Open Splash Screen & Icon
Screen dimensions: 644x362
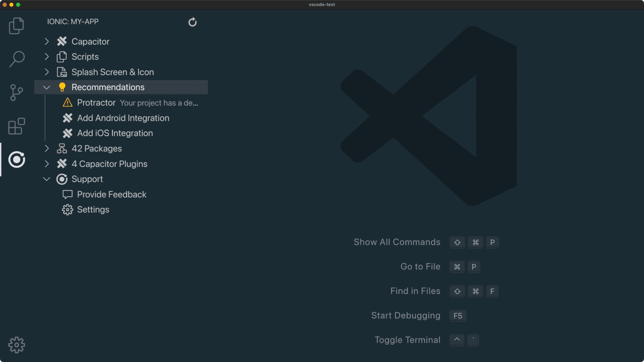112,72
